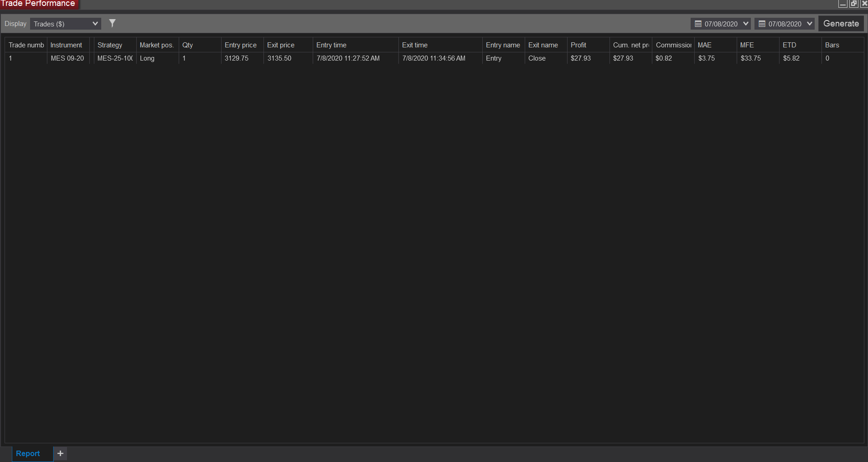Click the $33.75 MFE cell

(x=758, y=58)
